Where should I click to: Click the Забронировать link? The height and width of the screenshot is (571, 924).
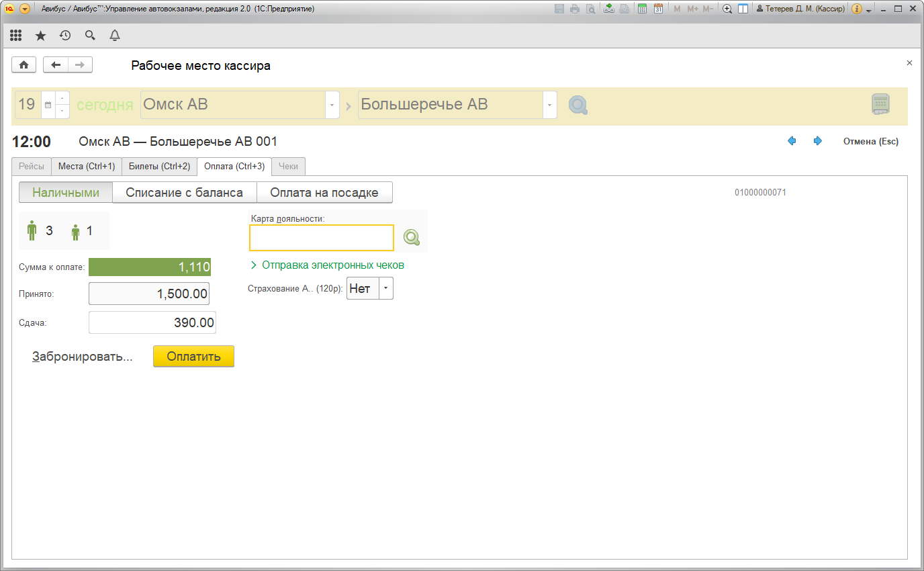(83, 357)
